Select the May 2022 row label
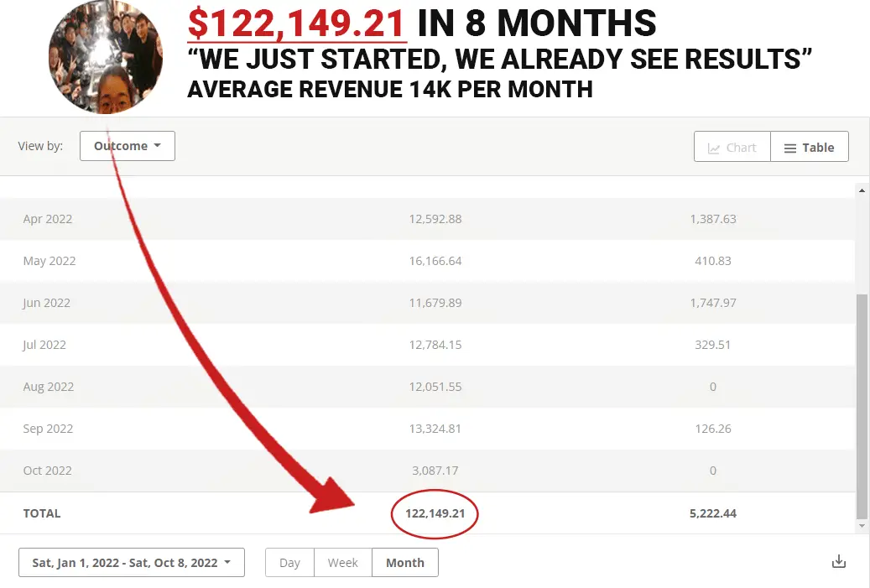Viewport: 870px width, 588px height. tap(49, 261)
